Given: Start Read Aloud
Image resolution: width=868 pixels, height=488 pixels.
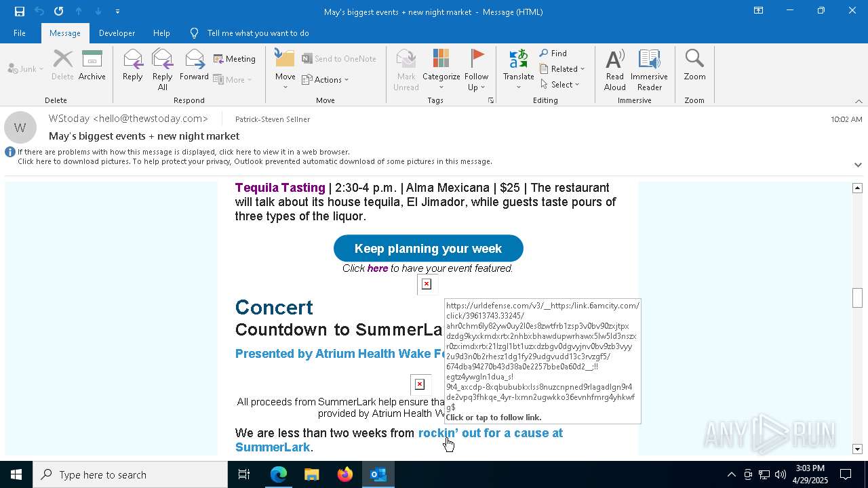Looking at the screenshot, I should click(615, 70).
